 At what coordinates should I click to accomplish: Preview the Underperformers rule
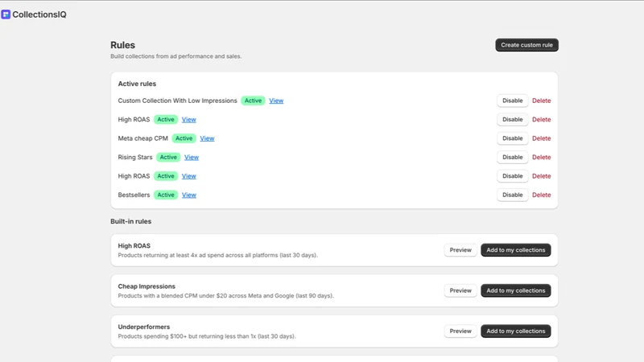[x=460, y=331]
